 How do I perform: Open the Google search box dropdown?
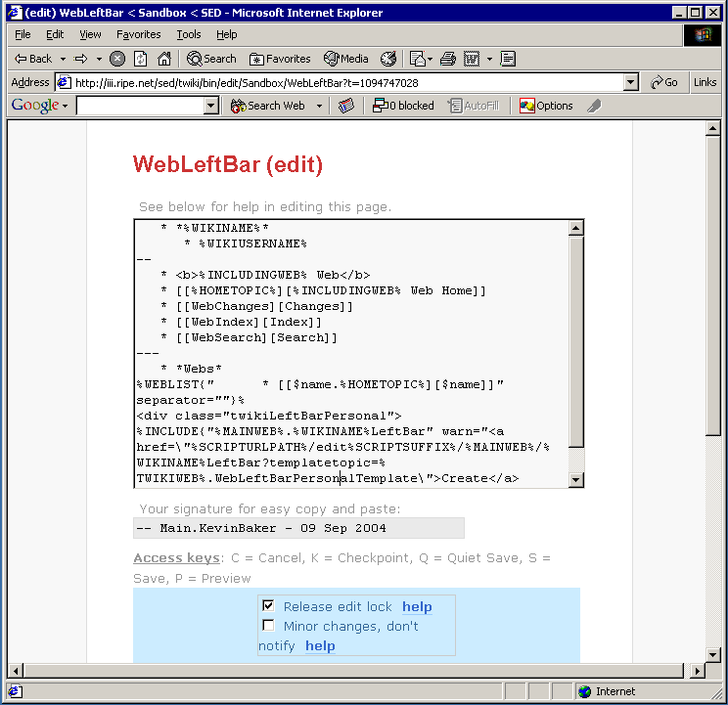210,106
